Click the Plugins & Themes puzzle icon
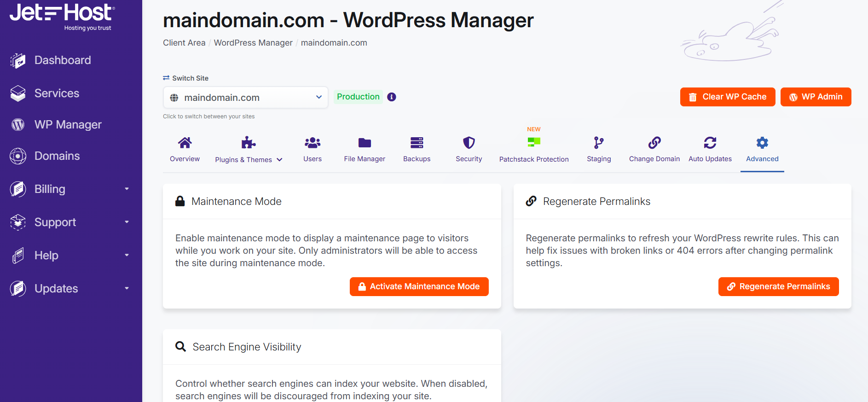Viewport: 868px width, 402px height. 249,143
